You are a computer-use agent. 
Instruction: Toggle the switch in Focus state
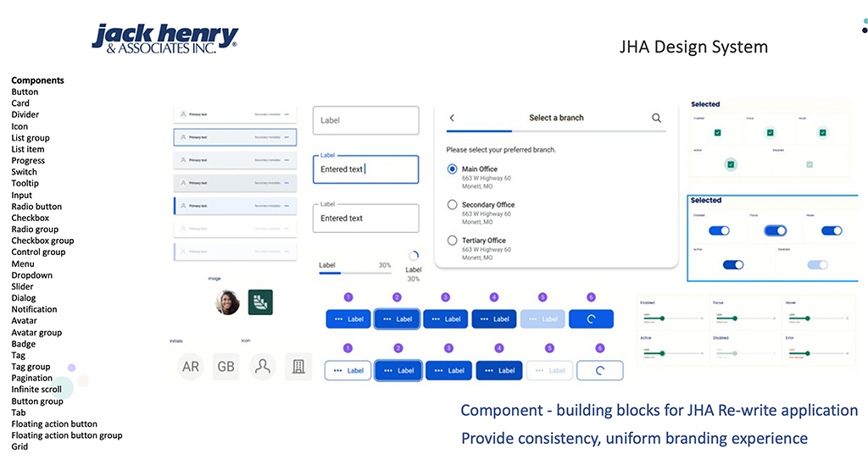point(776,230)
